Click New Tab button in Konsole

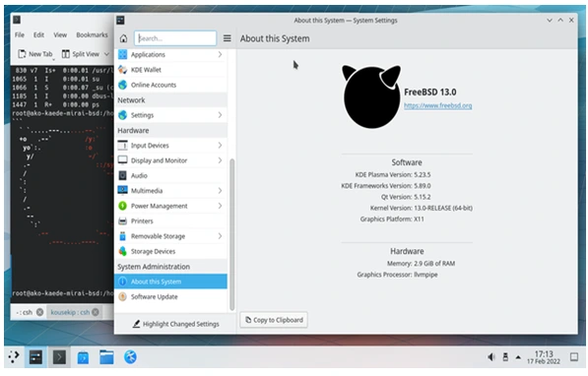(x=35, y=54)
